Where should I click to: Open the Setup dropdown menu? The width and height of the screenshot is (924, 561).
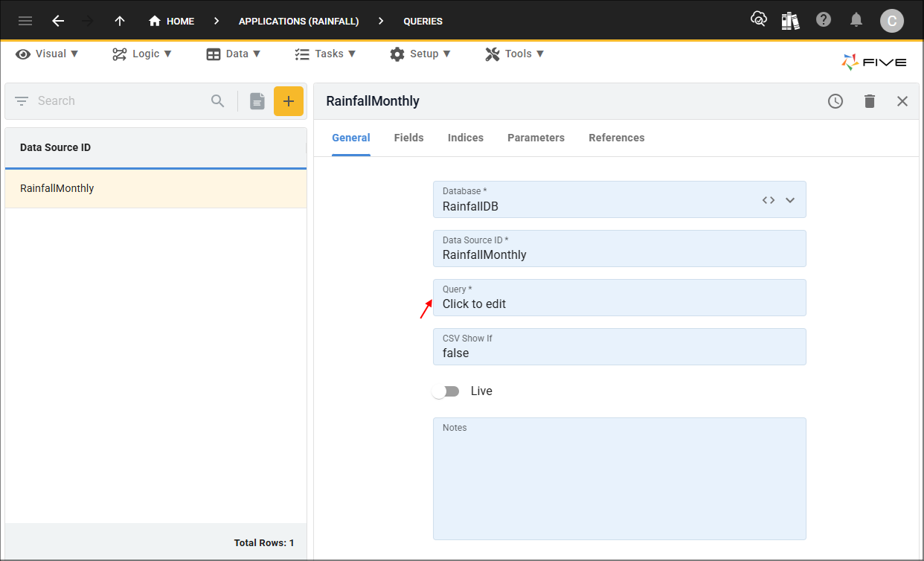(x=420, y=54)
